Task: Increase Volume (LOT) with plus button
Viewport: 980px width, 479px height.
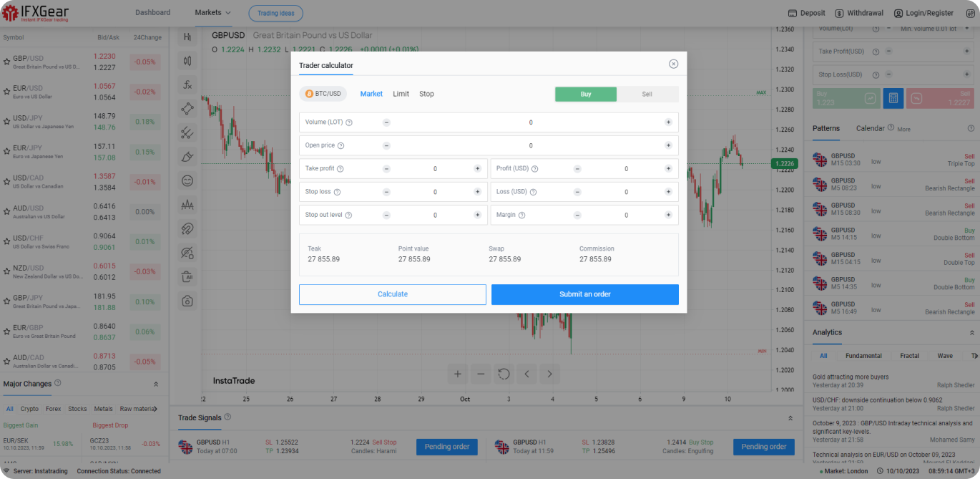Action: point(668,122)
